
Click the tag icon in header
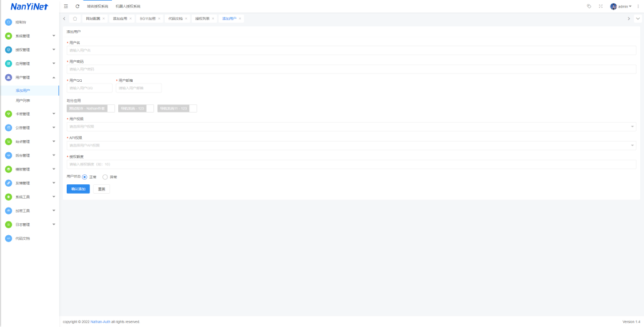pyautogui.click(x=589, y=6)
